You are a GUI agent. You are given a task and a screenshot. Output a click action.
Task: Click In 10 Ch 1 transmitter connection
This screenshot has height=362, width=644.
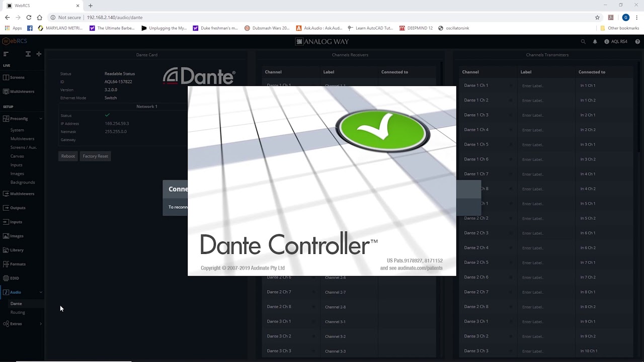click(x=589, y=351)
